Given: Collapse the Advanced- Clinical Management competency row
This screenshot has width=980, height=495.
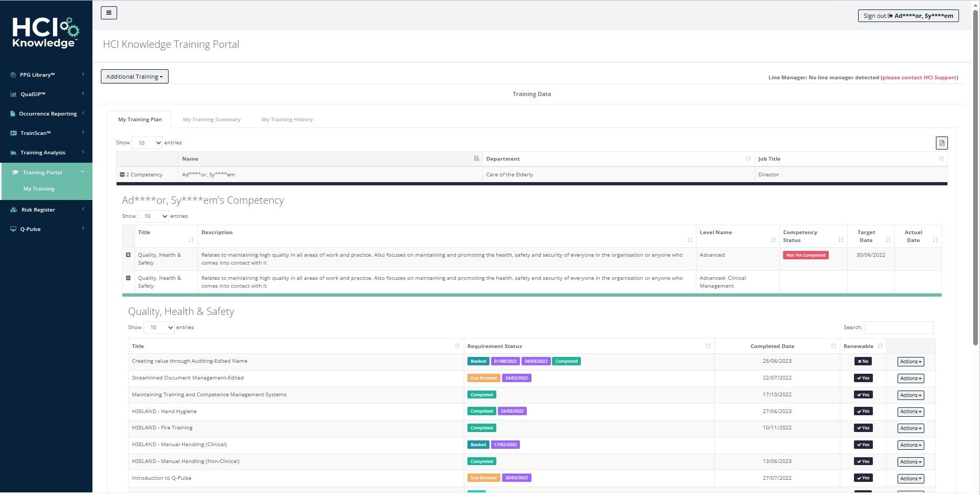Looking at the screenshot, I should click(x=128, y=278).
